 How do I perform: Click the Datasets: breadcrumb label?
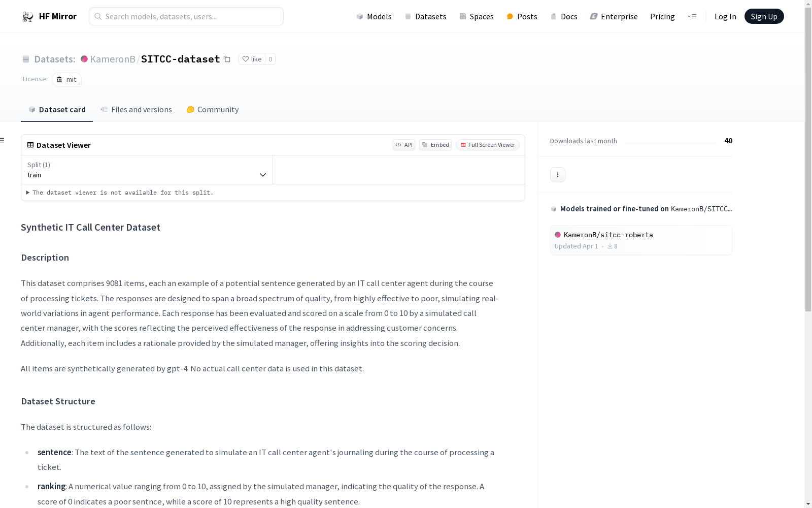pyautogui.click(x=55, y=59)
